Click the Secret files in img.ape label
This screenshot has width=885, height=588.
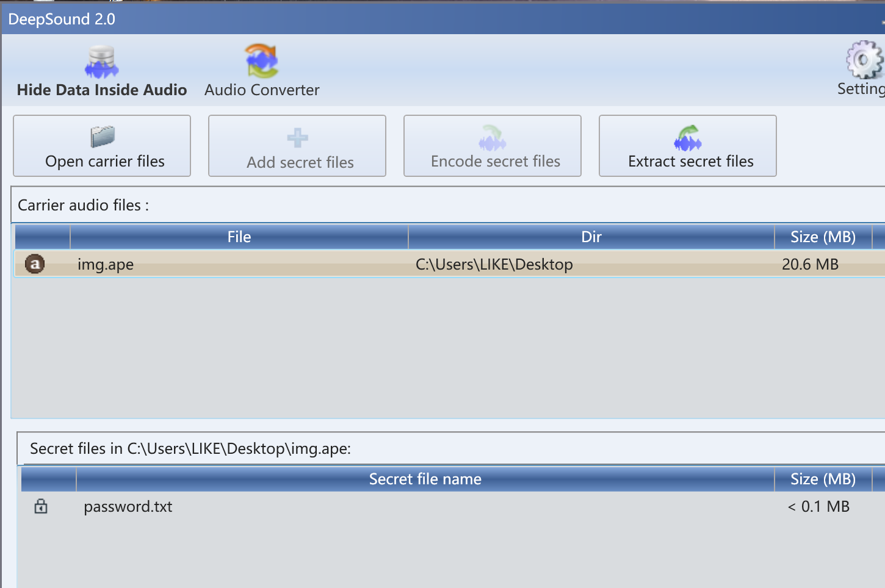(190, 449)
